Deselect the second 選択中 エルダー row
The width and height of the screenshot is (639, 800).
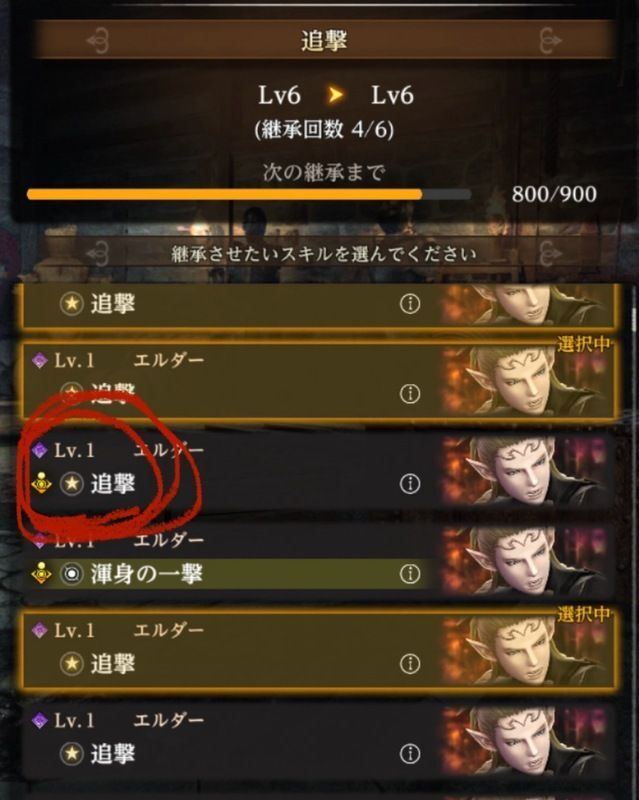tap(320, 651)
